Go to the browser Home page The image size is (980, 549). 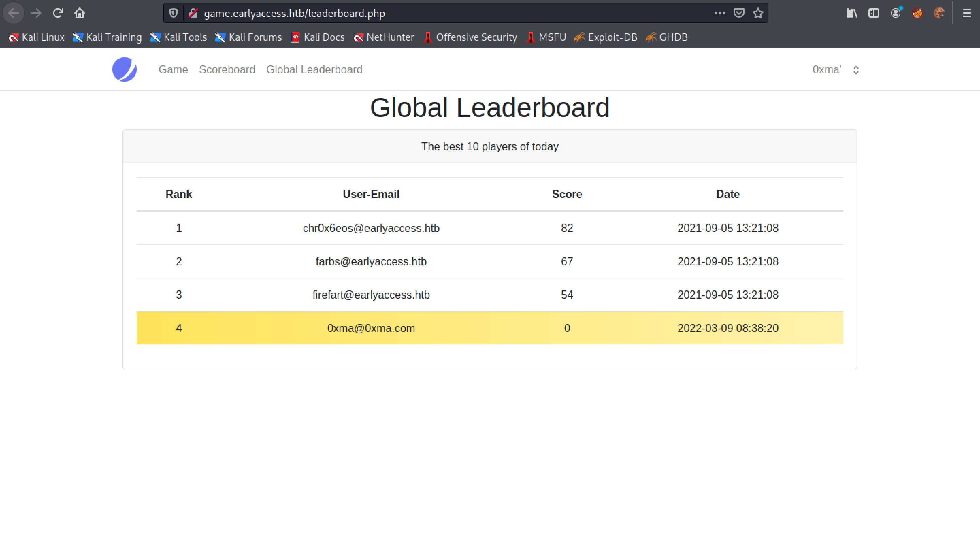(80, 13)
